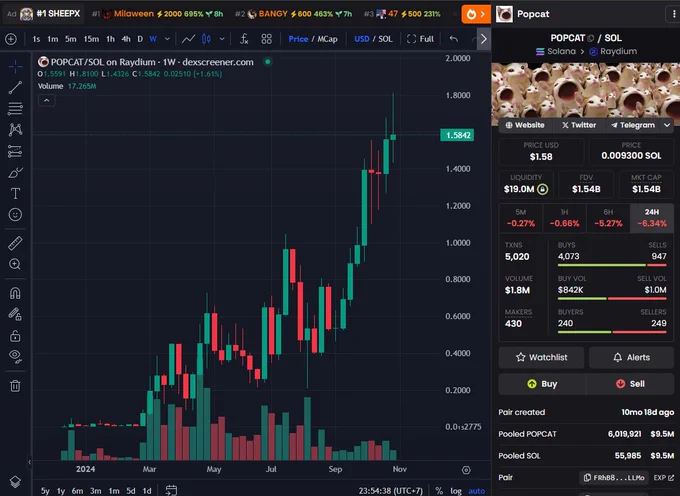Viewport: 680px width, 496px height.
Task: Select the trend line drawing tool
Action: [15, 88]
